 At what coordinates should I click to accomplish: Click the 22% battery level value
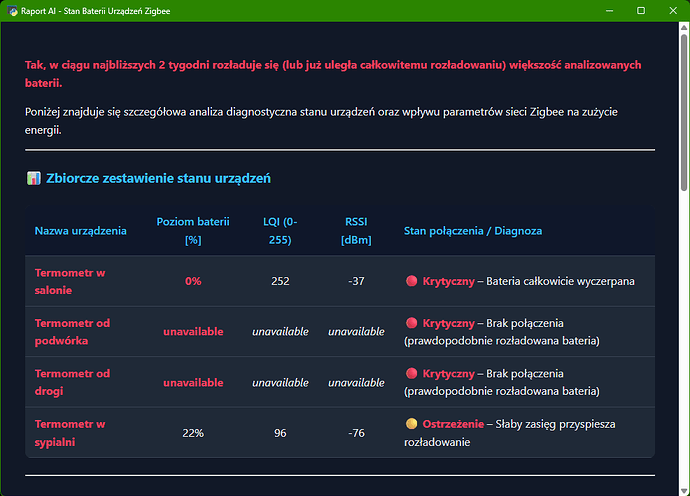193,433
